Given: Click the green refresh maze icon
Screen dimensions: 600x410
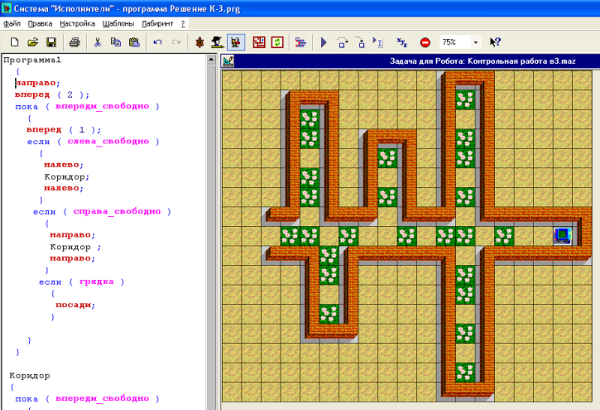Looking at the screenshot, I should tap(277, 43).
